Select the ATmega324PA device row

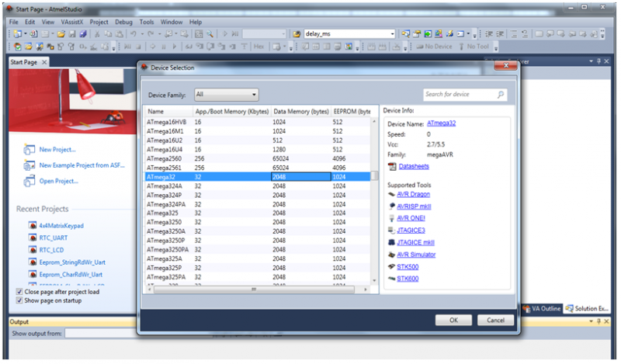click(258, 204)
